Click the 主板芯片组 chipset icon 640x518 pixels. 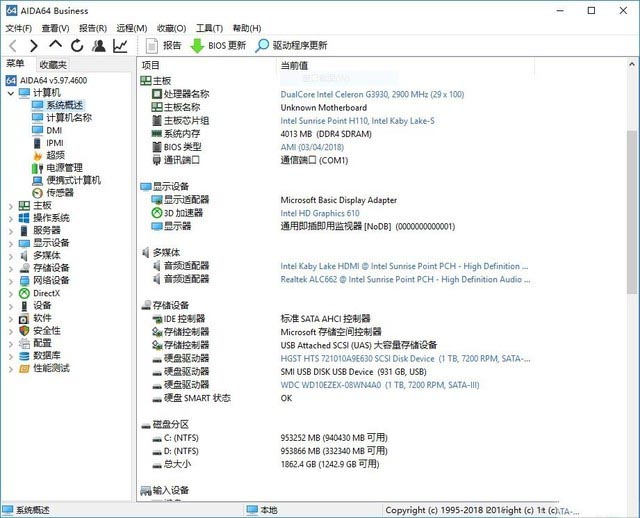(x=157, y=120)
